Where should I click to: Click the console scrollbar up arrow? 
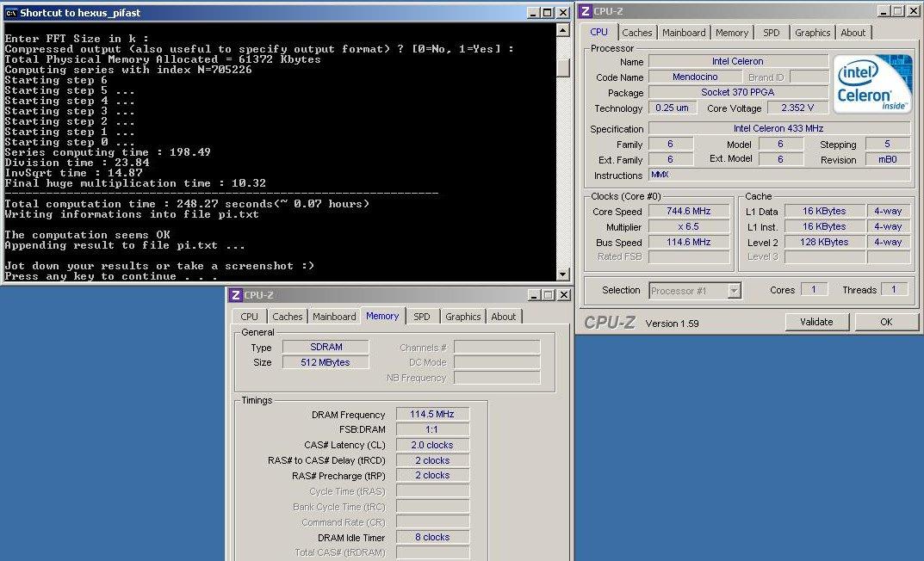[563, 30]
